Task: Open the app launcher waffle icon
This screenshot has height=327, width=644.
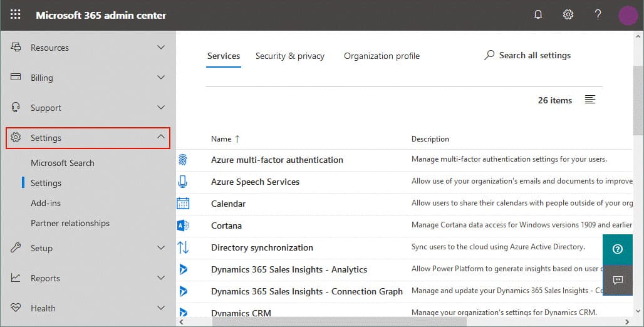Action: click(15, 15)
